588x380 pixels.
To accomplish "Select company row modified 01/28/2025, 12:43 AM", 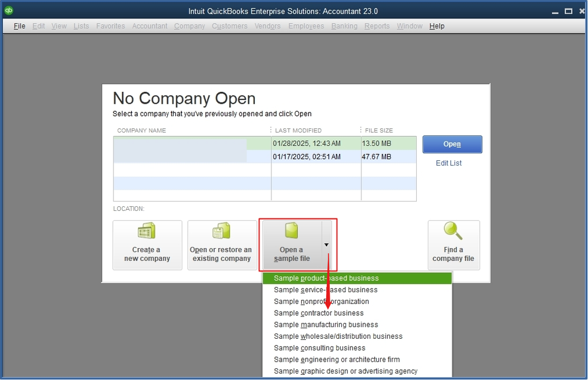I will [265, 143].
